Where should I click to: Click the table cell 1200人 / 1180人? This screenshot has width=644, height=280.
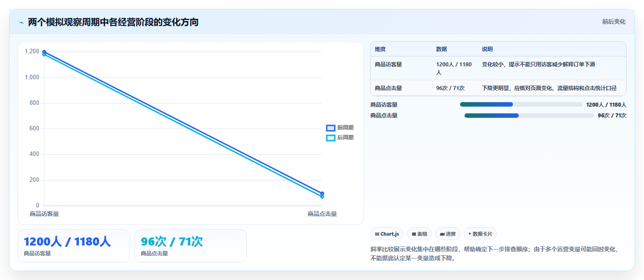pos(454,68)
